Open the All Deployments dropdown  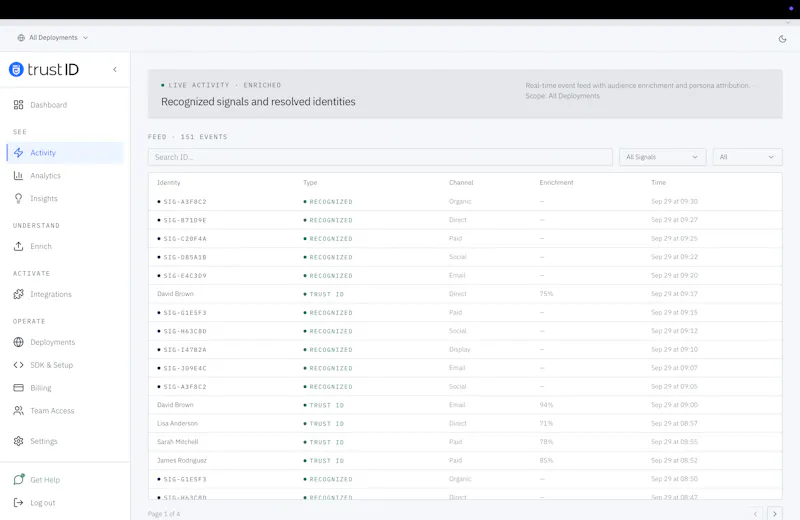(53, 38)
